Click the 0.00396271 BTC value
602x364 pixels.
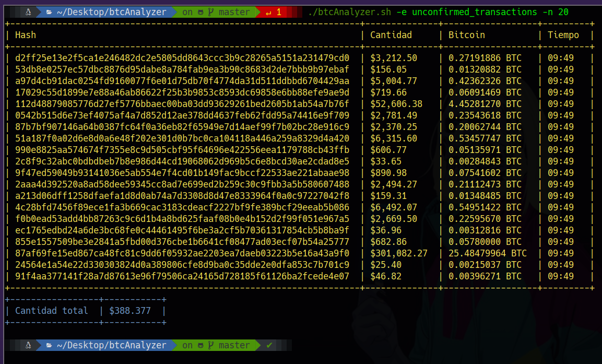click(485, 276)
